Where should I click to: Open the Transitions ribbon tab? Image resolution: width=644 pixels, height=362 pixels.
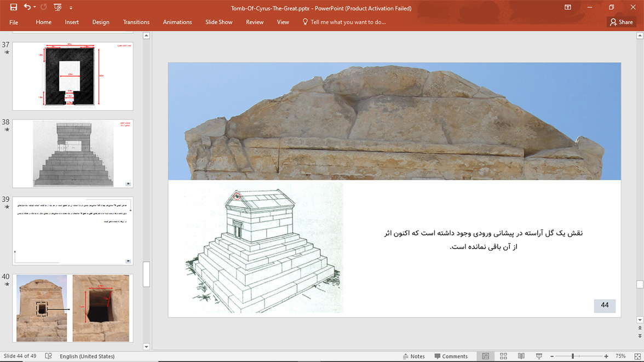(136, 22)
